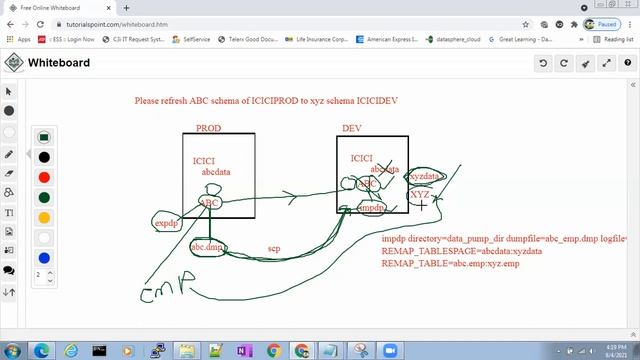640x360 pixels.
Task: Reload the whiteboard page
Action: coord(40,24)
